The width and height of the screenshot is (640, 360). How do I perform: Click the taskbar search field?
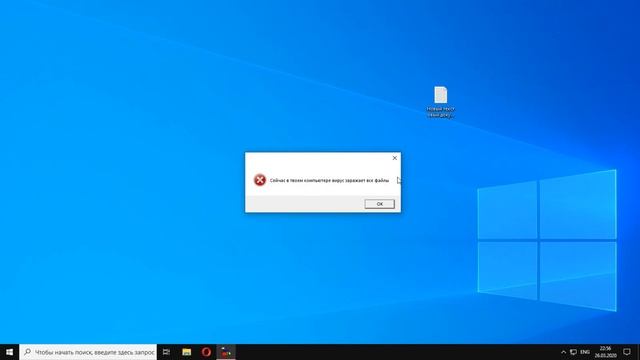point(88,352)
